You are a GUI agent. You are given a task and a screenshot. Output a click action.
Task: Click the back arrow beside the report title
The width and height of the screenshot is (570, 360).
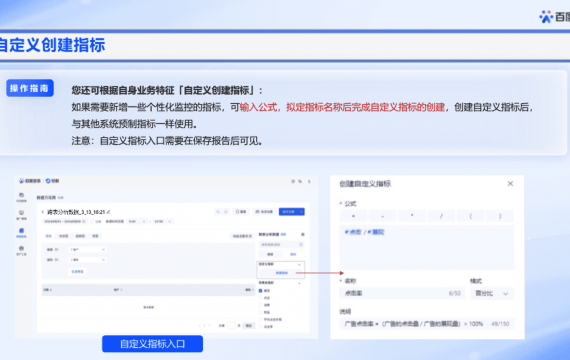(43, 212)
